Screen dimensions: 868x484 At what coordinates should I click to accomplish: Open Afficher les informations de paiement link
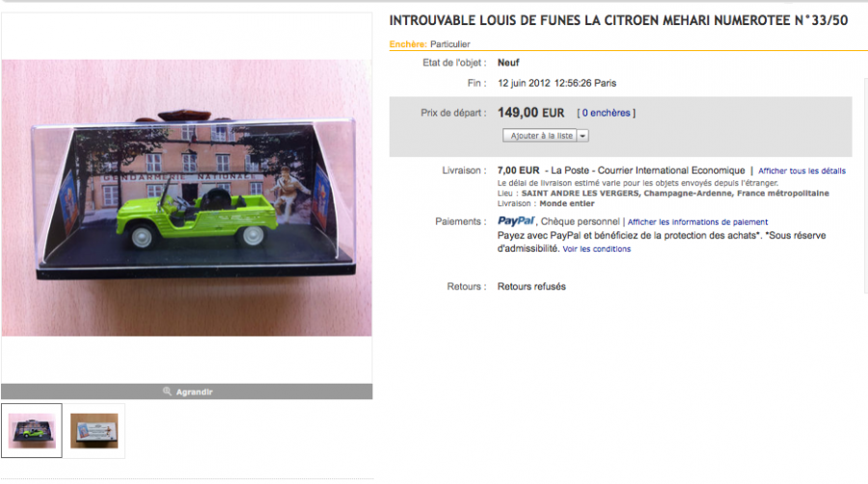(x=697, y=222)
